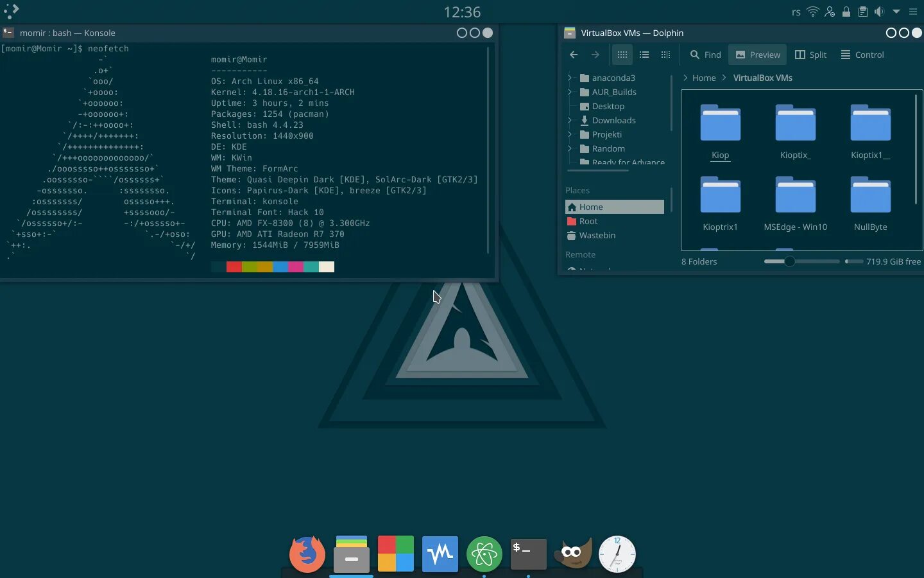Click the user account tray icon
Image resolution: width=924 pixels, height=578 pixels.
pos(830,12)
